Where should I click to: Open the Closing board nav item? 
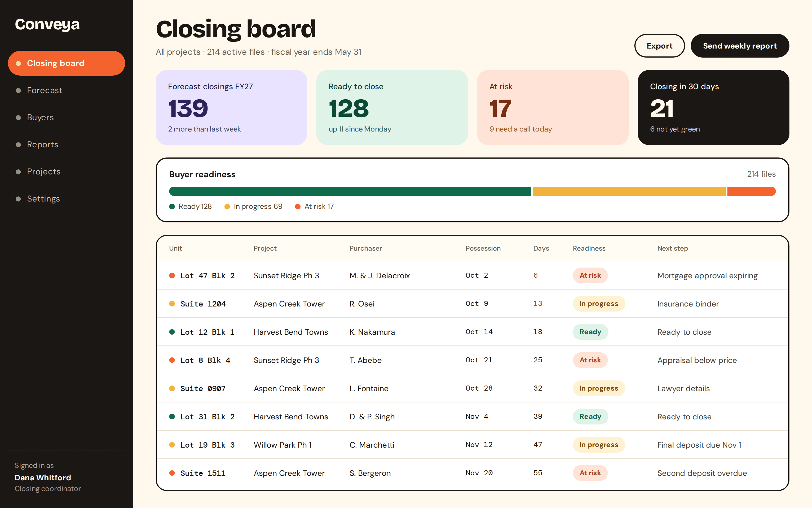(x=67, y=63)
